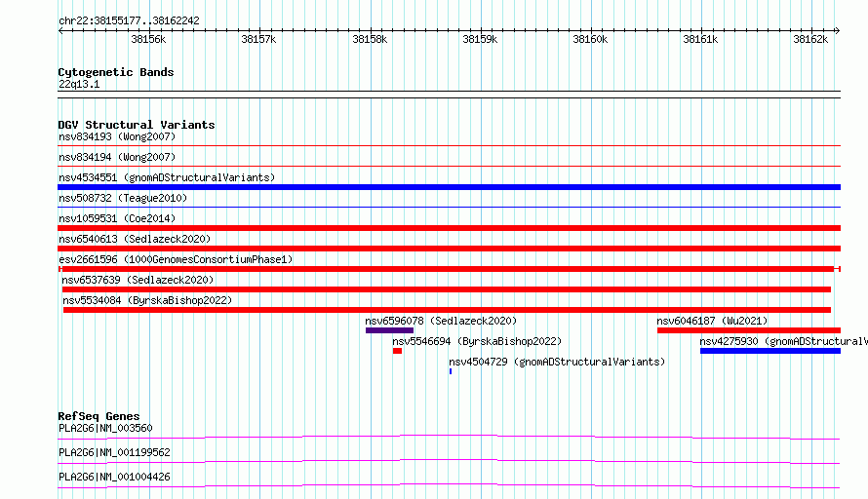The height and width of the screenshot is (499, 868).
Task: Click the chr22:38155177..38162242 coordinate label
Action: click(x=129, y=20)
